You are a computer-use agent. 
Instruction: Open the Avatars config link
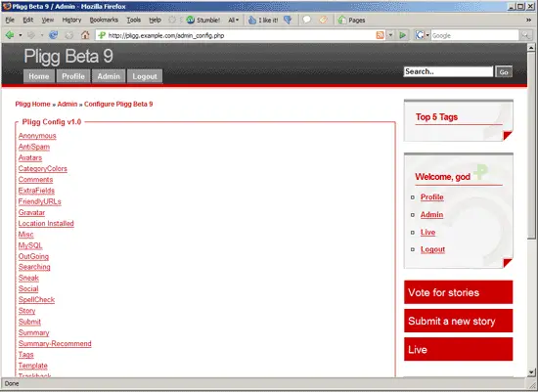pos(30,157)
